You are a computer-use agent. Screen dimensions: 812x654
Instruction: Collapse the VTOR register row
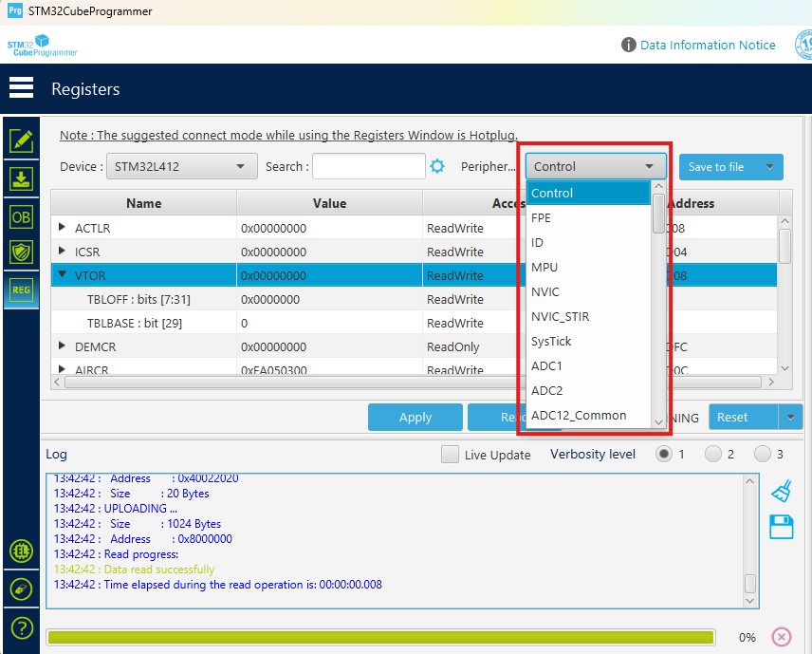[x=63, y=274]
